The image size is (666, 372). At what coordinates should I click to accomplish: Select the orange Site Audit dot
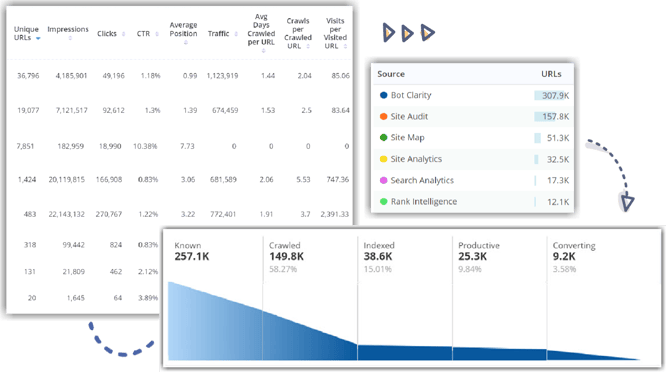pyautogui.click(x=384, y=116)
